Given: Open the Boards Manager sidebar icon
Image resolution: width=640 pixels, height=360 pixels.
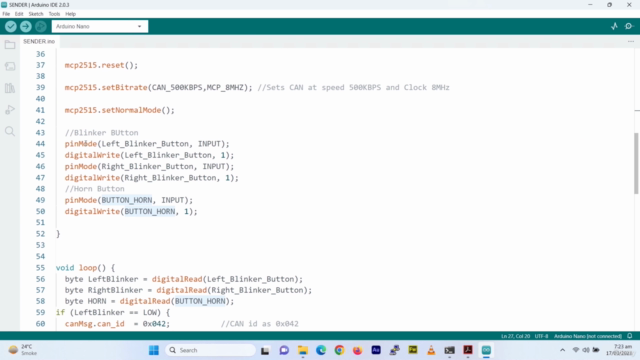Looking at the screenshot, I should [x=10, y=67].
